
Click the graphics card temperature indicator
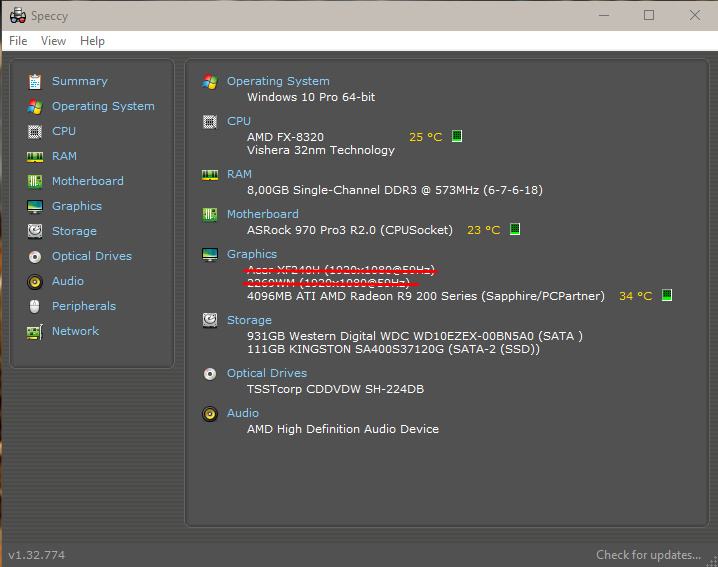667,296
